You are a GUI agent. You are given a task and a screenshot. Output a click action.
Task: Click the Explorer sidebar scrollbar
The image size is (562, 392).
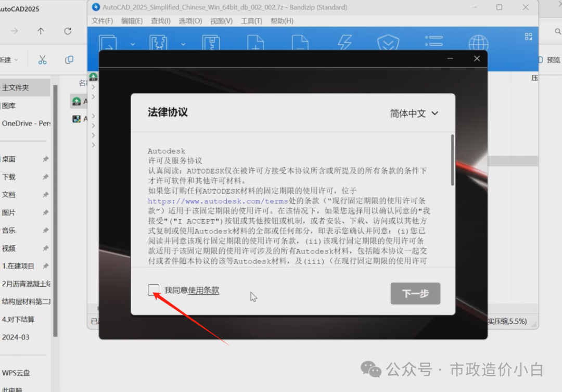point(55,211)
